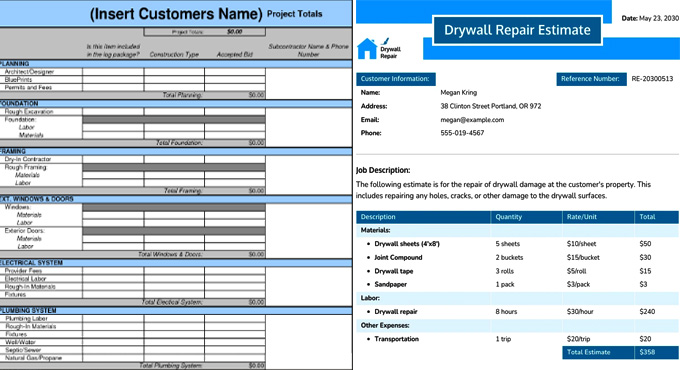Click the FRAMING section header

tap(176, 151)
